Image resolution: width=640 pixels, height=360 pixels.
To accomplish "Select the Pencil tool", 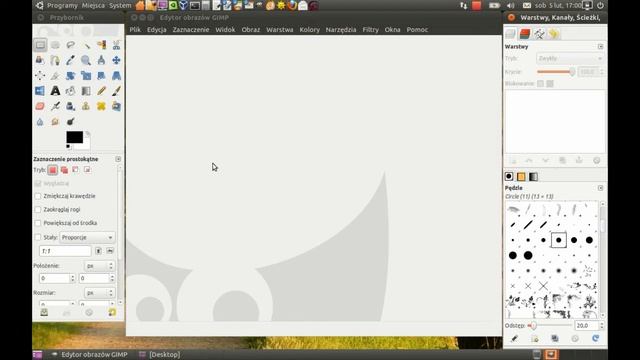I will coord(101,91).
